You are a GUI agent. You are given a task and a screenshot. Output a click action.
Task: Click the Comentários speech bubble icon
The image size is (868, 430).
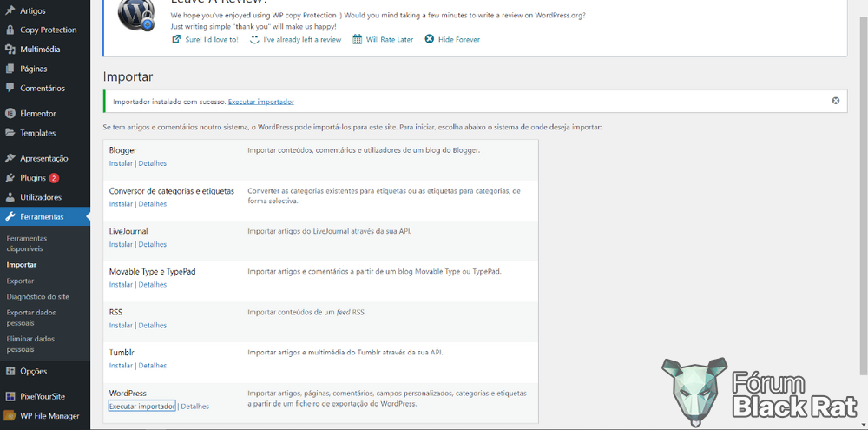[10, 88]
